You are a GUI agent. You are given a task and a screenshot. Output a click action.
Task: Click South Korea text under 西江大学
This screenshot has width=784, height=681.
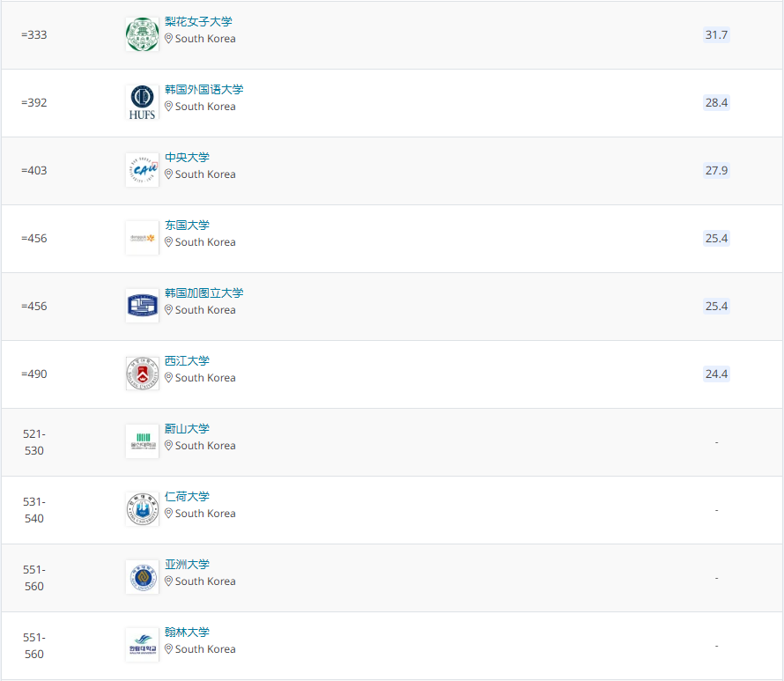click(205, 377)
